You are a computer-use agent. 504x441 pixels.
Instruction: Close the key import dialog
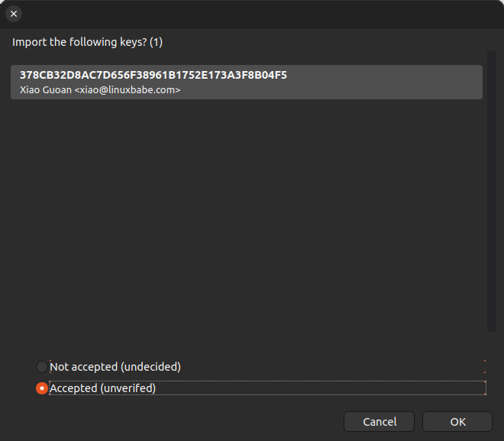coord(14,14)
